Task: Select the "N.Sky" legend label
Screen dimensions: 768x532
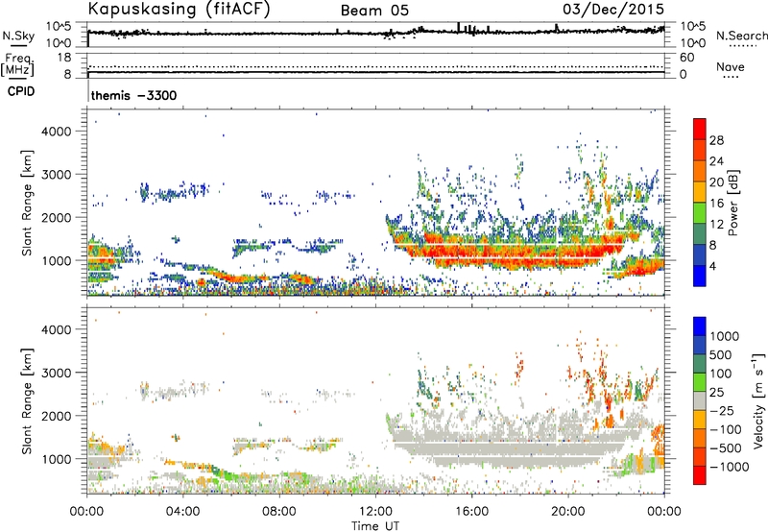Action: pyautogui.click(x=18, y=36)
